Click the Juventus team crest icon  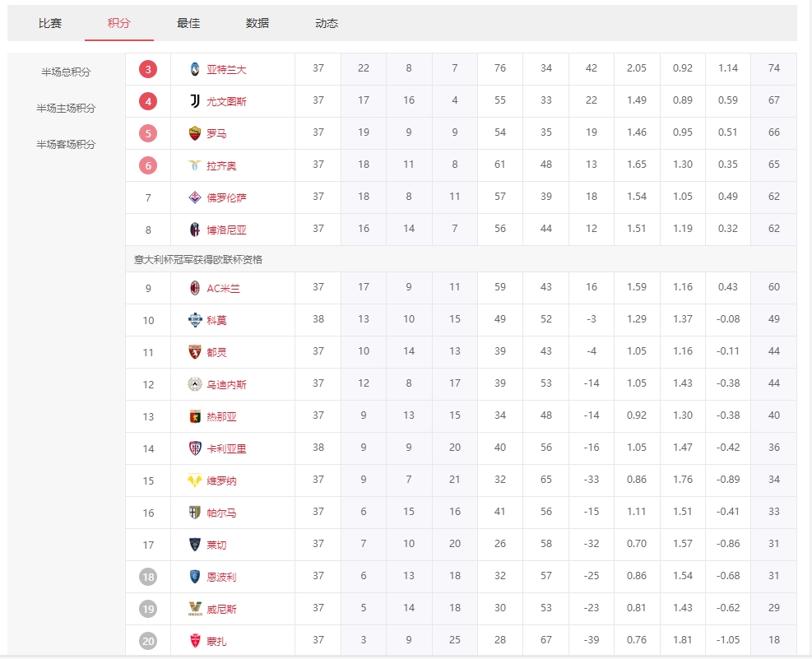[x=195, y=101]
